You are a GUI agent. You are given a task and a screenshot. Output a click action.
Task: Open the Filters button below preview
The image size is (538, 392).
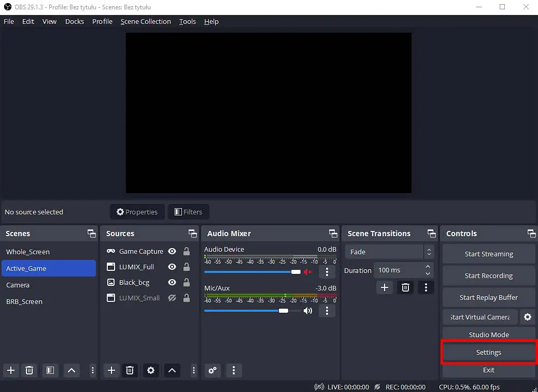pos(188,212)
